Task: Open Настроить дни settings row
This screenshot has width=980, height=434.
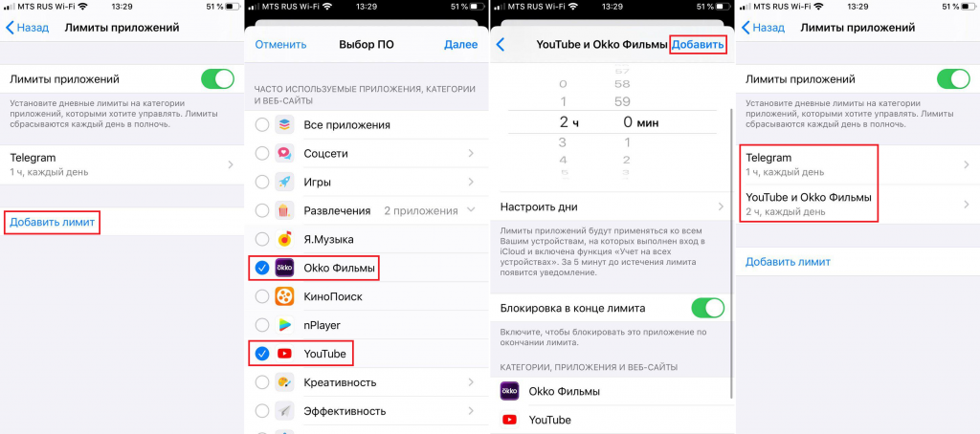Action: [612, 206]
